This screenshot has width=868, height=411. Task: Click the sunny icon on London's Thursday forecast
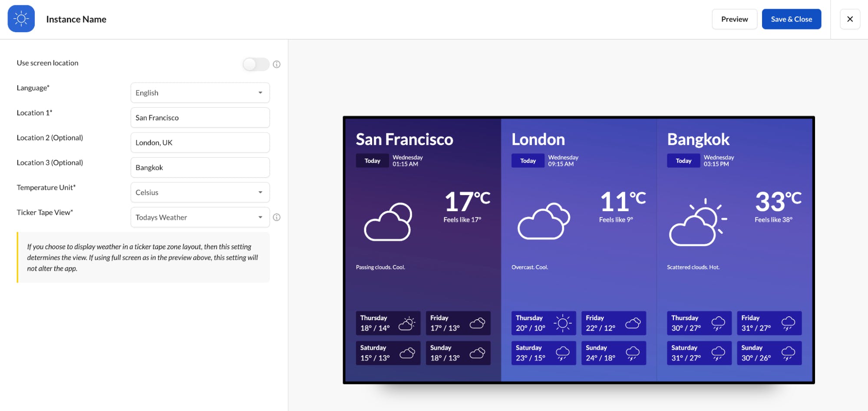(x=563, y=323)
